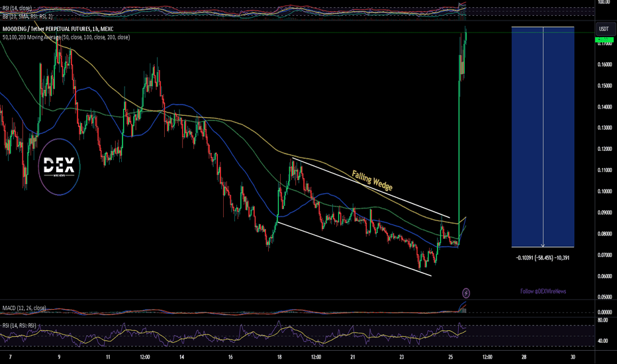
Task: Click the 12:00 time label after date 18
Action: [x=316, y=357]
